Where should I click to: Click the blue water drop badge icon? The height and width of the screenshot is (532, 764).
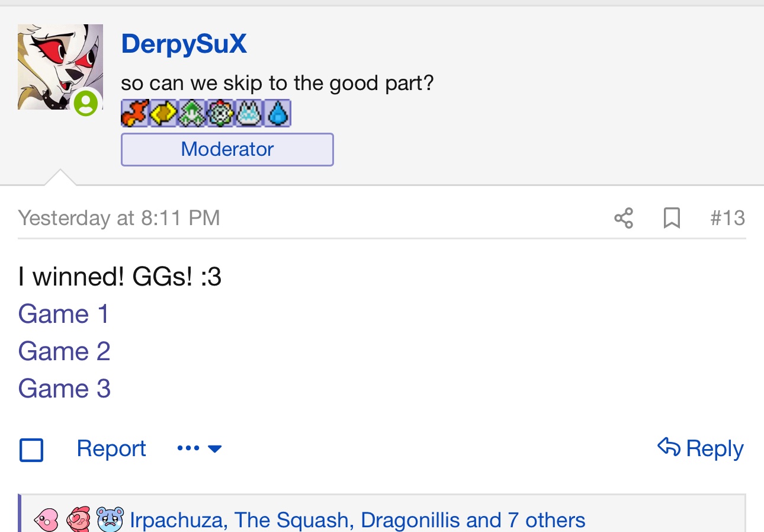pyautogui.click(x=277, y=113)
